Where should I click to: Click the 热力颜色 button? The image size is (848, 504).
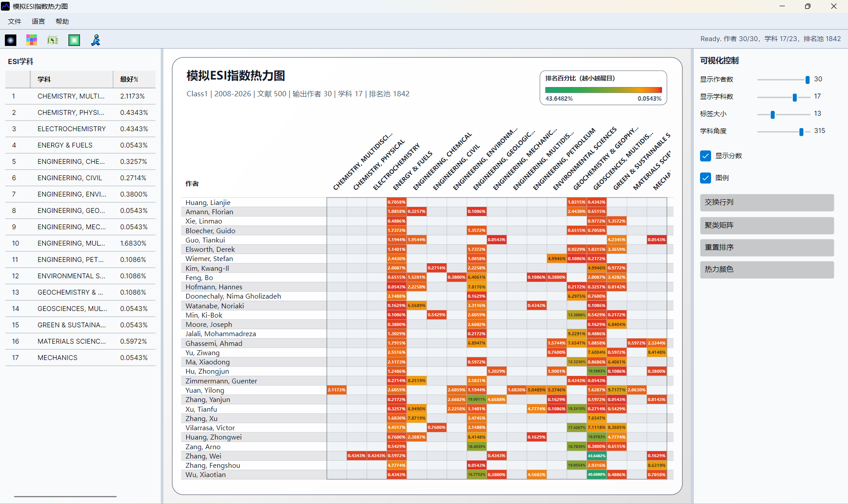click(767, 269)
